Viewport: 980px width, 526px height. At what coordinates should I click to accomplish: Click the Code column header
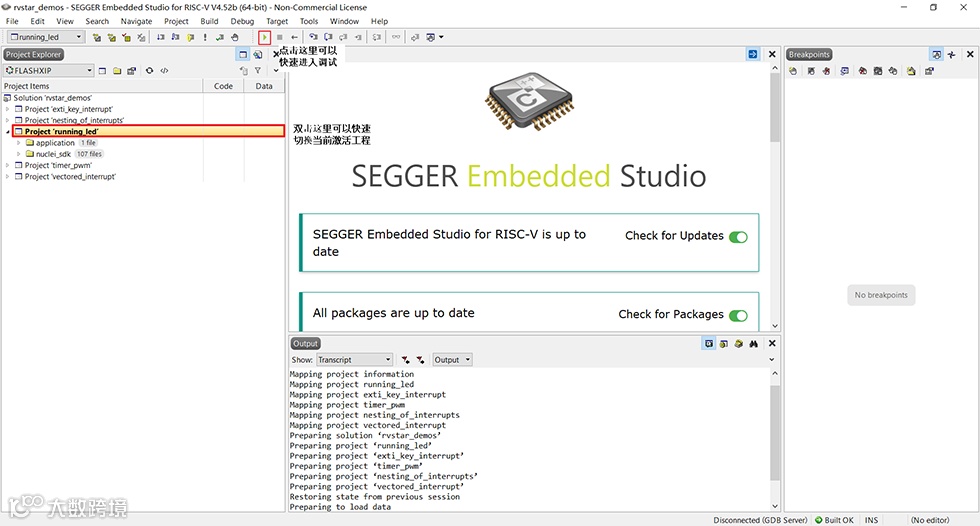[x=223, y=86]
